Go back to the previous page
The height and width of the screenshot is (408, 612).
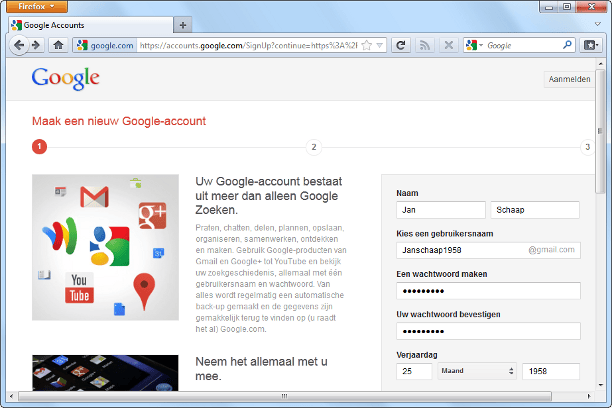[x=18, y=45]
